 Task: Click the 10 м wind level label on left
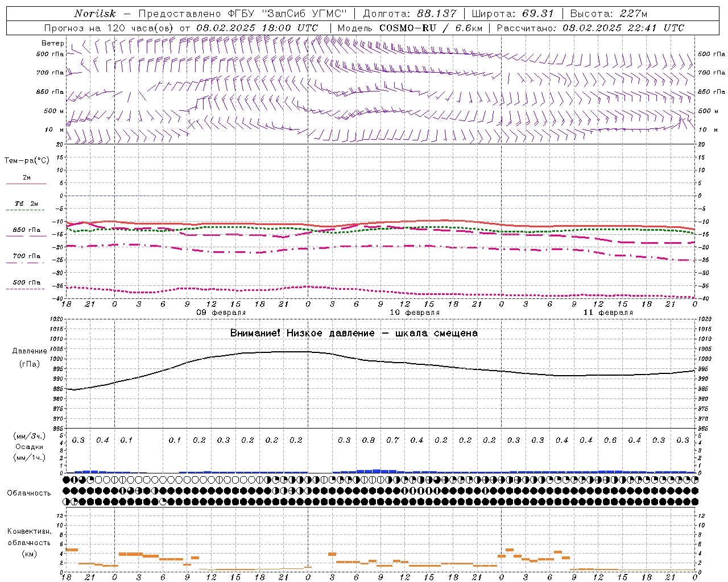(55, 130)
